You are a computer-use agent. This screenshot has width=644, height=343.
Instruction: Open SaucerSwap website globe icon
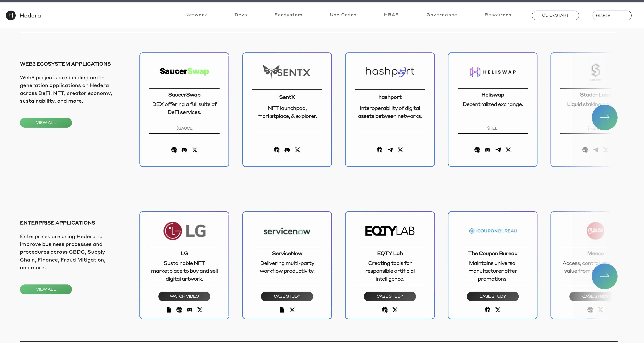pos(174,150)
